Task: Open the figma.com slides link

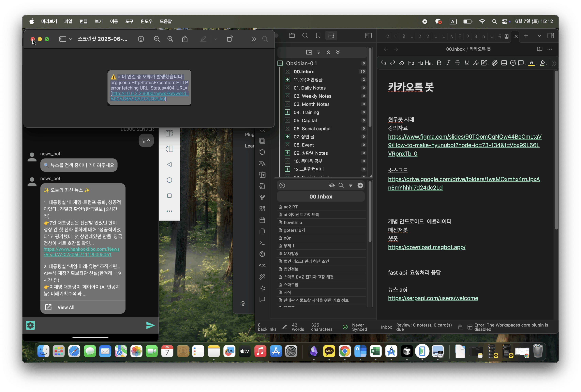Action: (x=465, y=145)
